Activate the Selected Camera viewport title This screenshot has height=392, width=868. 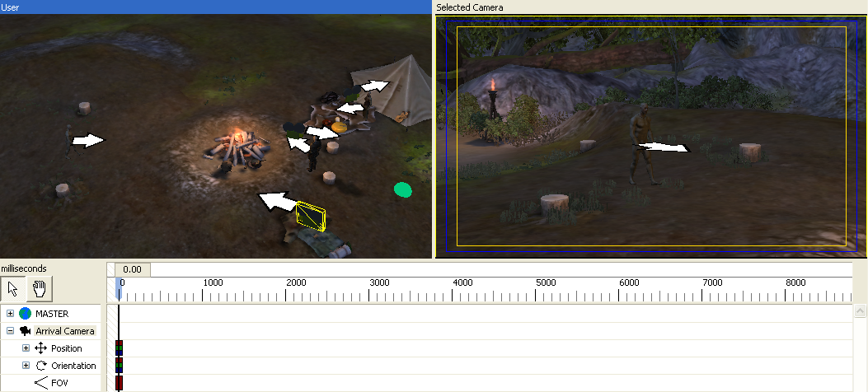tap(651, 7)
